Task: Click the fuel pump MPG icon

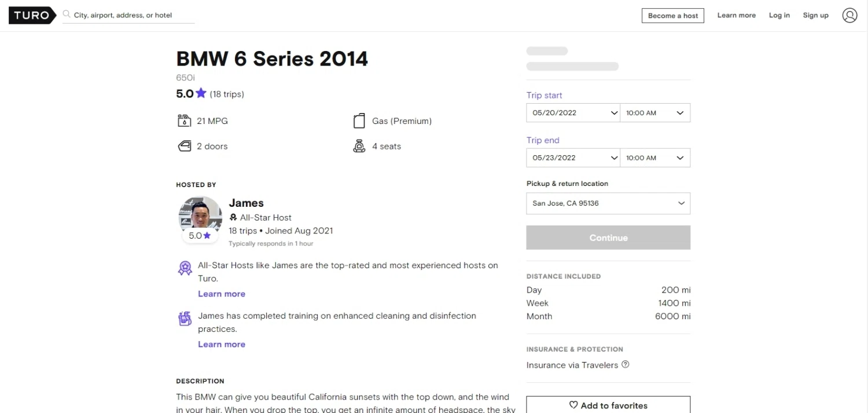Action: (x=184, y=121)
